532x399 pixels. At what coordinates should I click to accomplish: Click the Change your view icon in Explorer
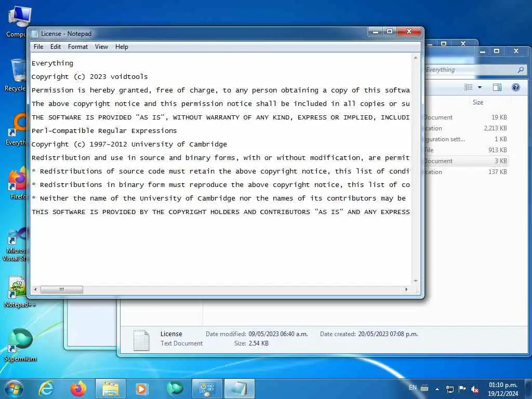click(469, 87)
